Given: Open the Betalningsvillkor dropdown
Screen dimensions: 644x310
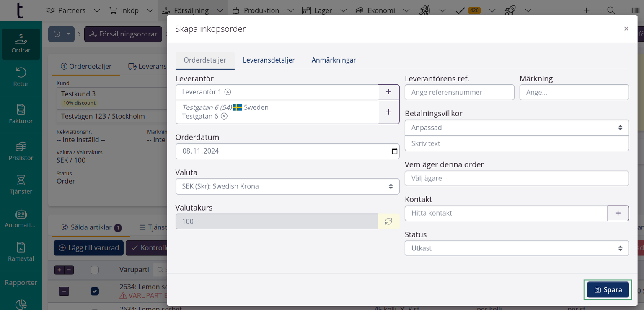Looking at the screenshot, I should pos(517,128).
